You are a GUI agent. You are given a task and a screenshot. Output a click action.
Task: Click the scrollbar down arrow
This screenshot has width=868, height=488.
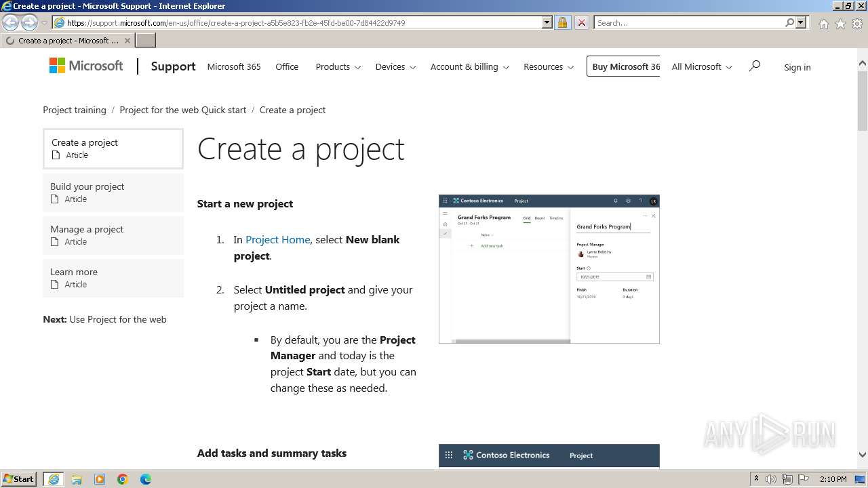[862, 455]
